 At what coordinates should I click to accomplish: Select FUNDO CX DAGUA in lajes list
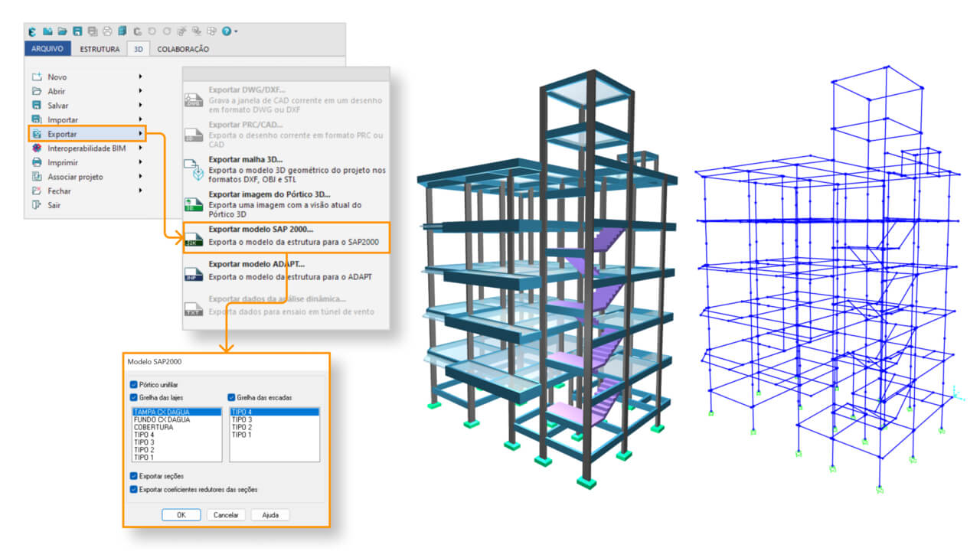tap(177, 419)
